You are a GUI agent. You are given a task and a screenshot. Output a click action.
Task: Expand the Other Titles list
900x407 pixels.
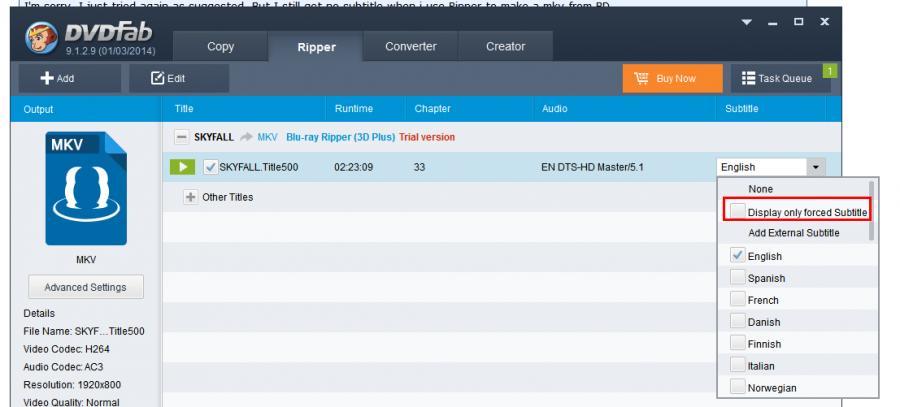click(189, 197)
